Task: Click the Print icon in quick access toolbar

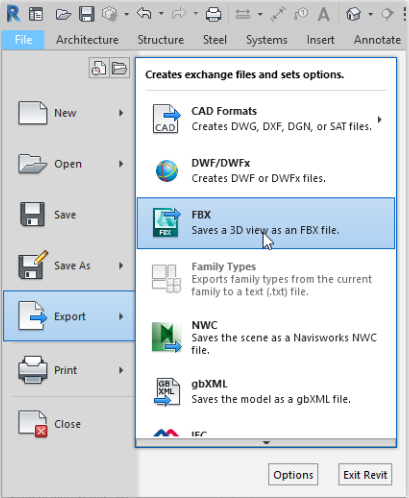Action: point(213,14)
